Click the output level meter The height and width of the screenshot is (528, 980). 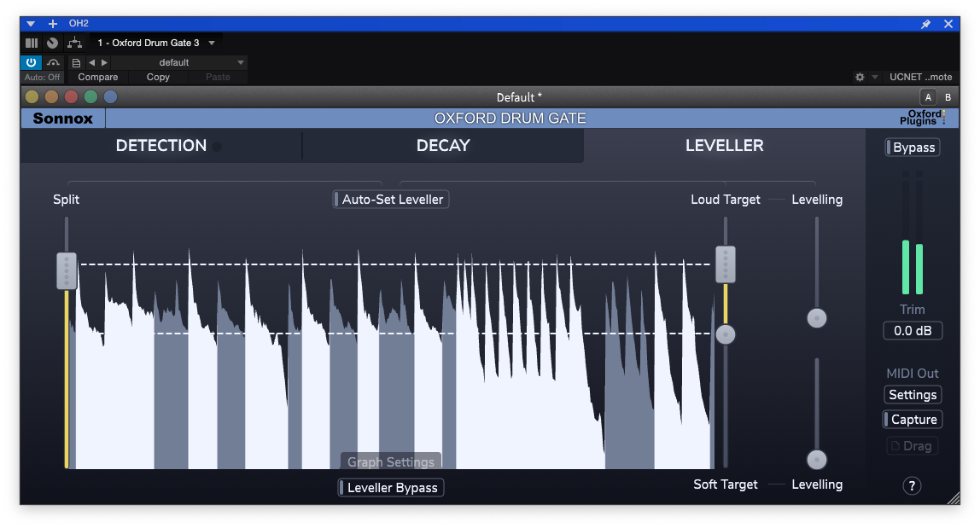pyautogui.click(x=913, y=233)
